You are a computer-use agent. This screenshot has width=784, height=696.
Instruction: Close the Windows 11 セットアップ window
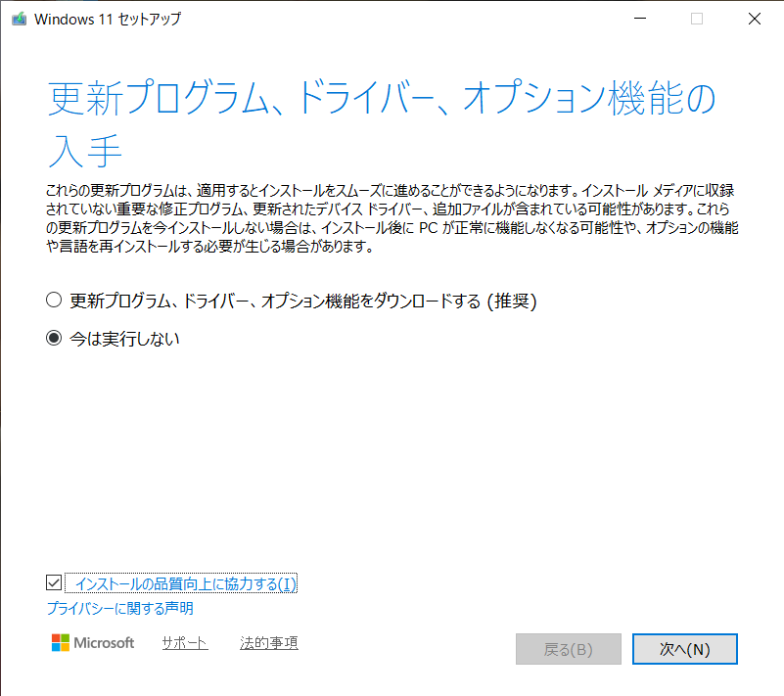click(754, 19)
